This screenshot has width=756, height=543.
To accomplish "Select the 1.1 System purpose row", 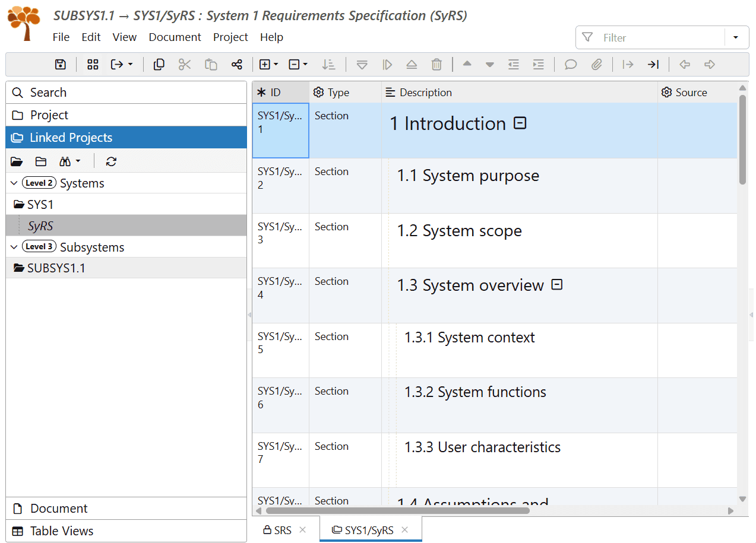I will [495, 186].
